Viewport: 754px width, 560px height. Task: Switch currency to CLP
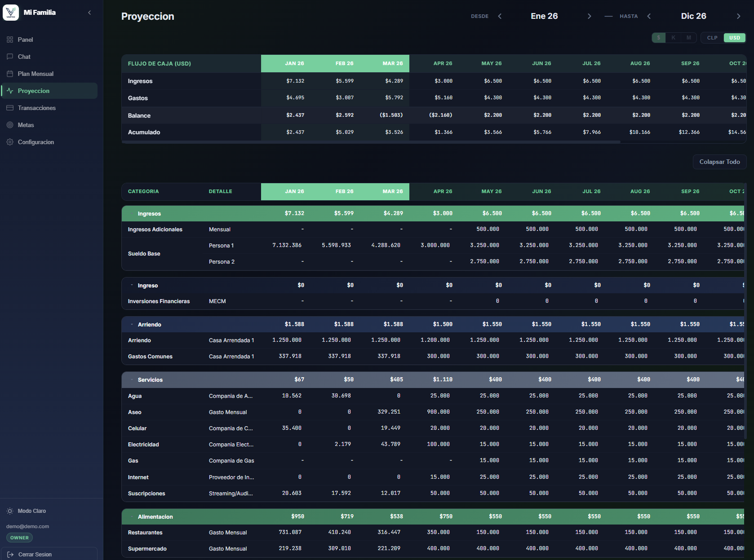[x=712, y=38]
